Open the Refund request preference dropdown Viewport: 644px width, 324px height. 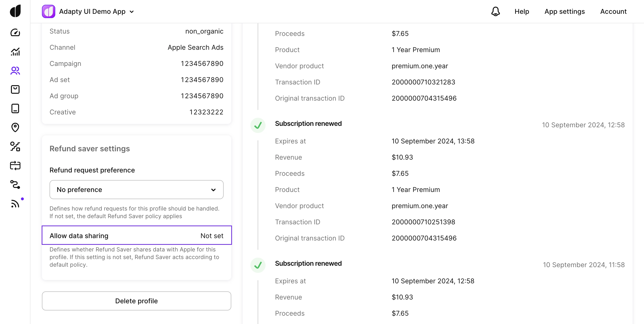click(136, 189)
